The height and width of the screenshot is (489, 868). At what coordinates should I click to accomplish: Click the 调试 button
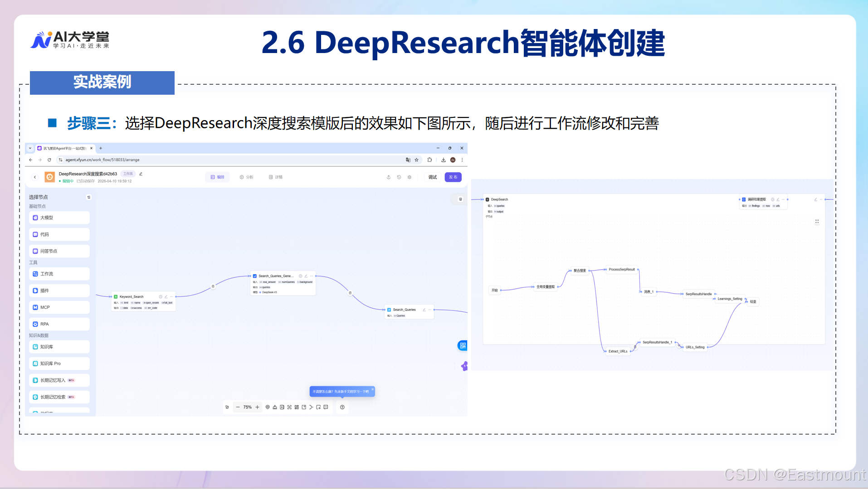pyautogui.click(x=433, y=177)
